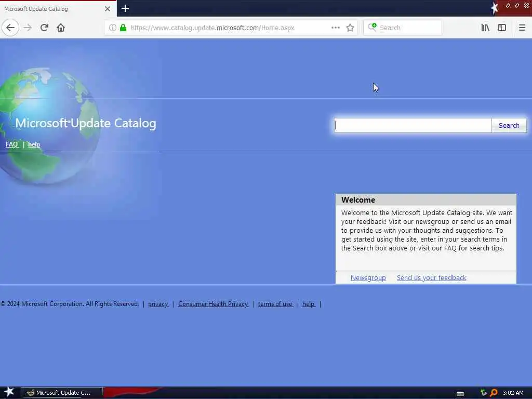
Task: Click the Welcome panel heading
Action: tap(358, 200)
